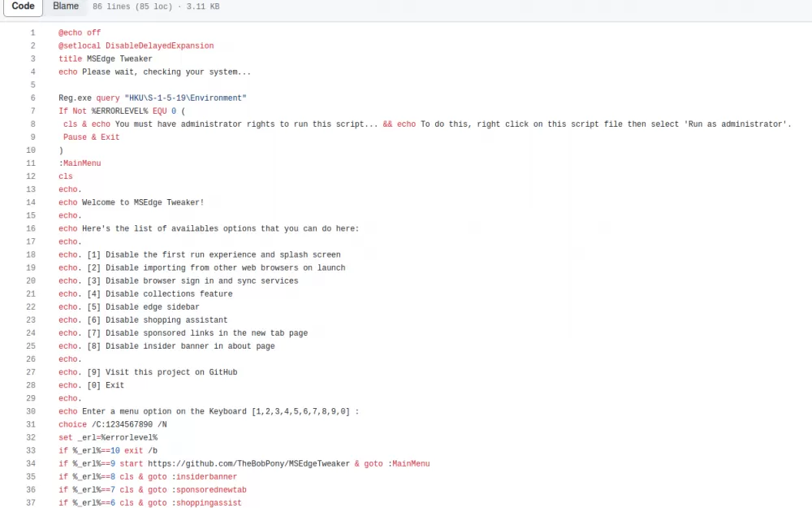Select line number 6
Image resolution: width=812 pixels, height=508 pixels.
32,98
